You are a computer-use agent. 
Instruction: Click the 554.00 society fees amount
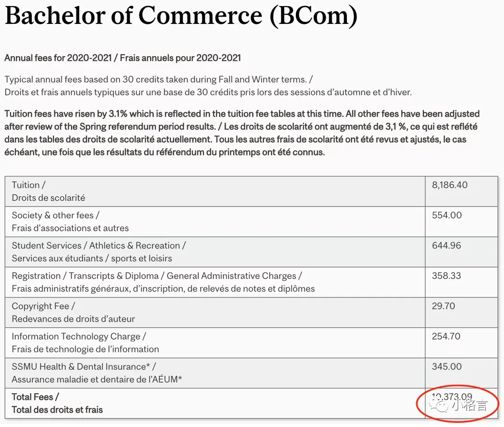pos(447,215)
